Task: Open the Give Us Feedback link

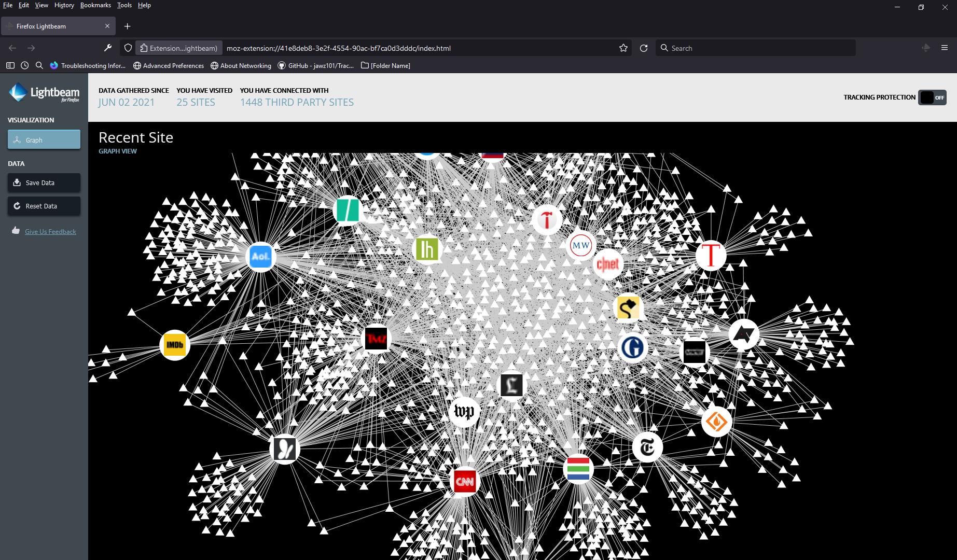Action: [50, 232]
